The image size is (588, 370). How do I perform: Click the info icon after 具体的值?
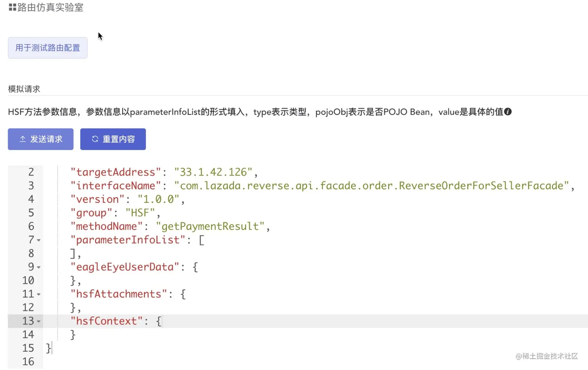coord(508,112)
